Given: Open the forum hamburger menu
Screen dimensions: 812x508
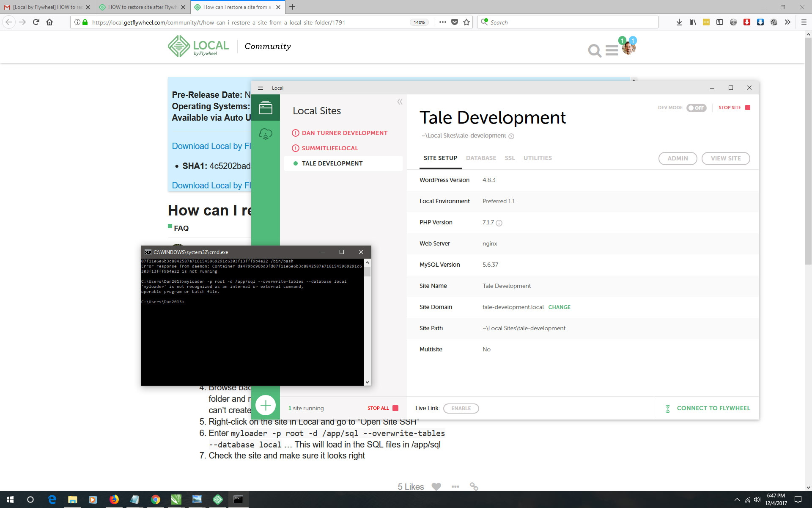Looking at the screenshot, I should (612, 51).
